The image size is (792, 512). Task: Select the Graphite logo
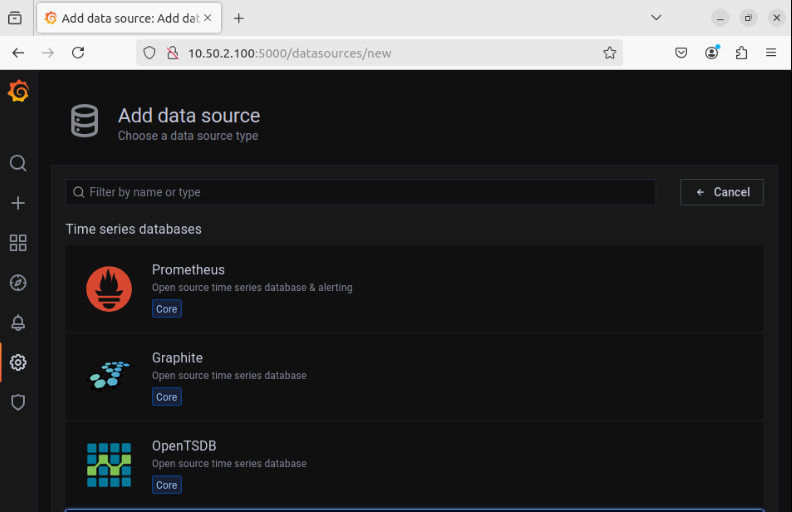pos(109,377)
